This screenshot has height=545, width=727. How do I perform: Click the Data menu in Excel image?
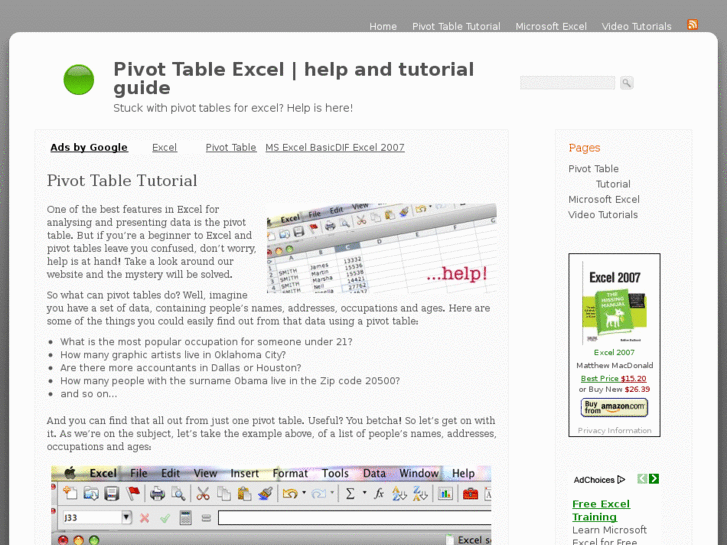(x=374, y=473)
